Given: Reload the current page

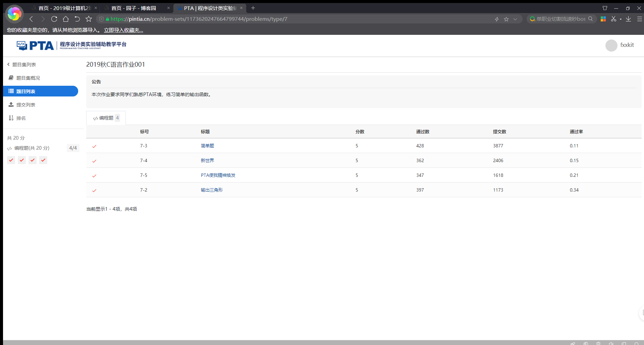Looking at the screenshot, I should coord(54,19).
